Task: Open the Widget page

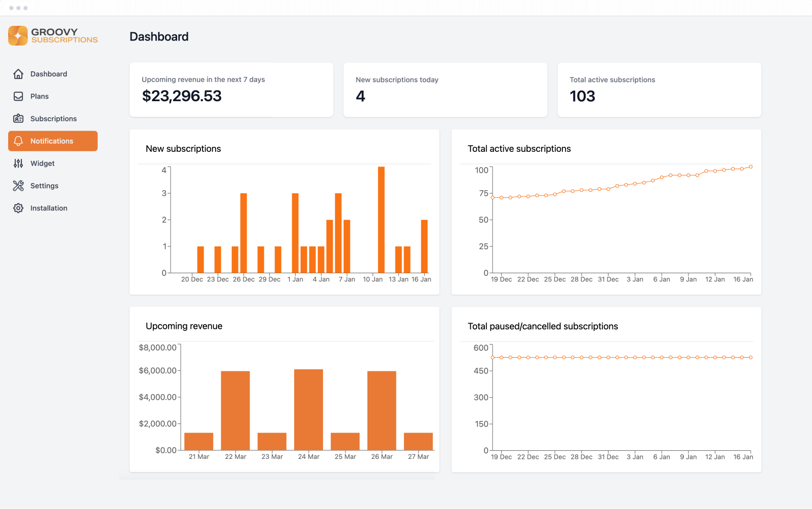Action: pyautogui.click(x=53, y=163)
